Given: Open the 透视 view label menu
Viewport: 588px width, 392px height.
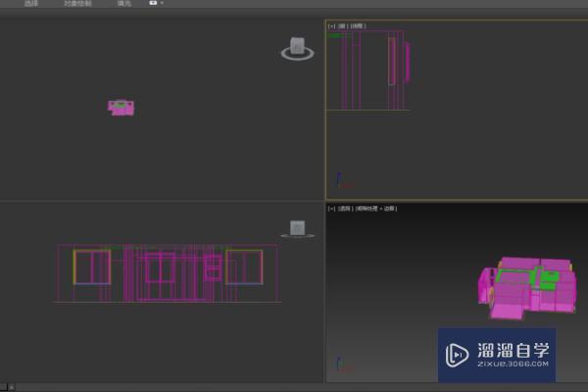Looking at the screenshot, I should point(345,208).
